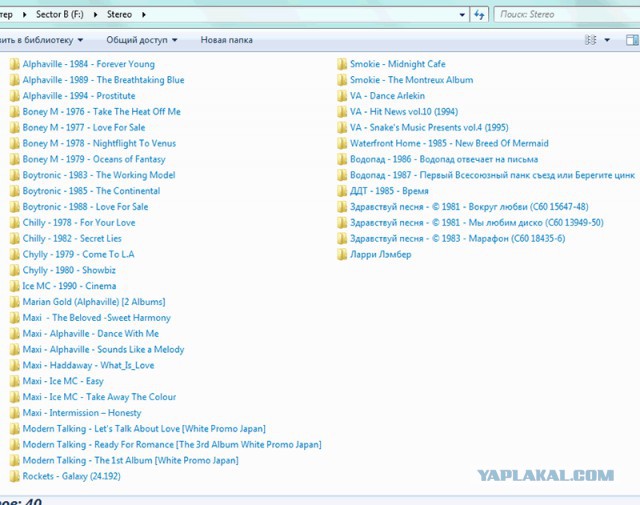Select folder icon of Marian Gold (Alphaville) [2 Albums]
This screenshot has width=640, height=505.
click(14, 302)
